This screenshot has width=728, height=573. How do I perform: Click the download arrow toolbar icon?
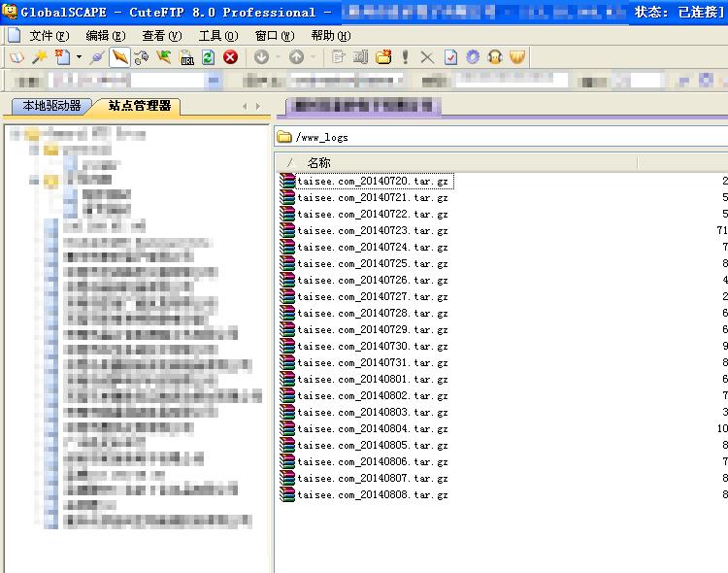click(261, 57)
